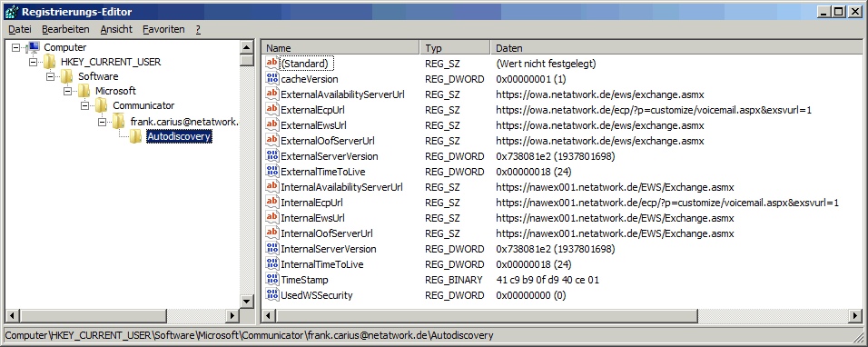Click the values pane horizontal scrollbar thumb

[x=487, y=316]
